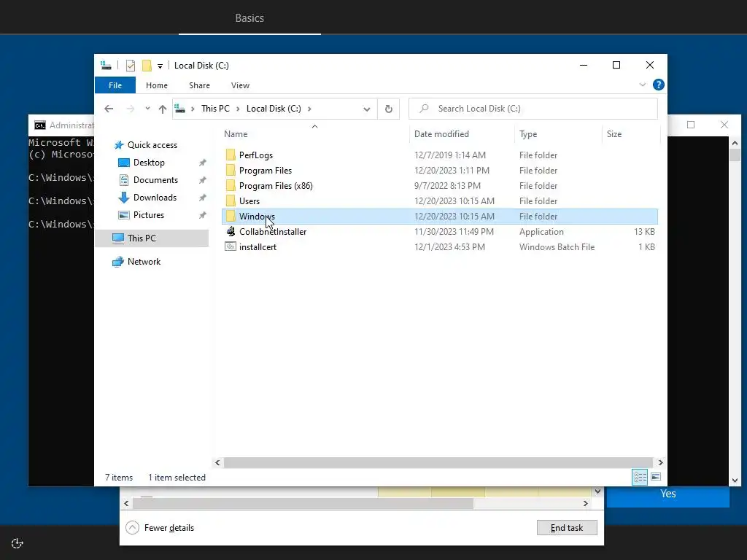The width and height of the screenshot is (747, 560).
Task: Expand the chevron after Local Disk (C:) breadcrumb
Action: click(309, 109)
